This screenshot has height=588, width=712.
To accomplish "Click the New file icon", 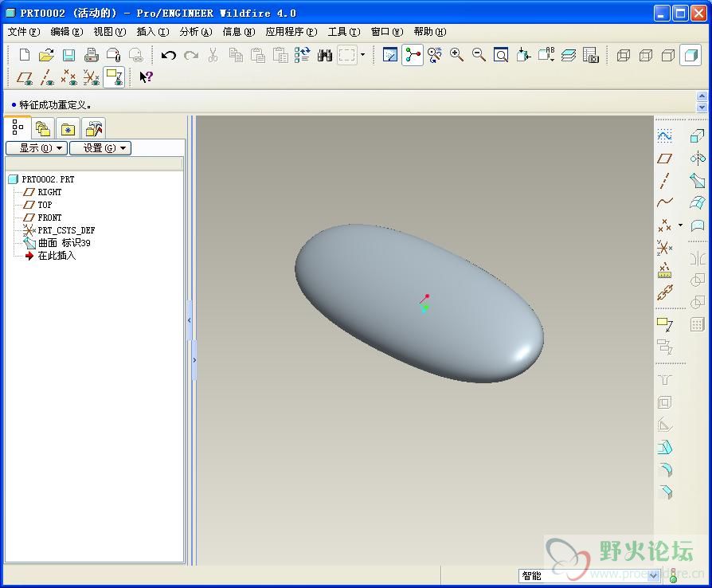I will [x=25, y=55].
